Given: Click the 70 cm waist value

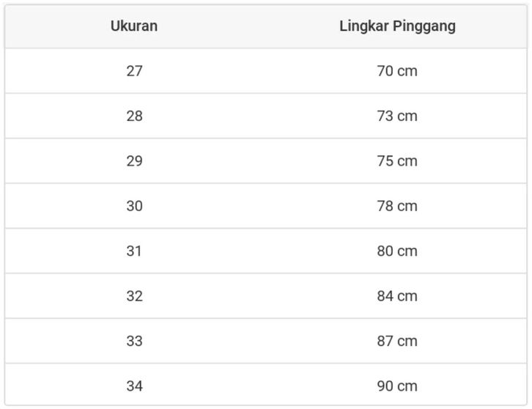Looking at the screenshot, I should [x=397, y=71].
